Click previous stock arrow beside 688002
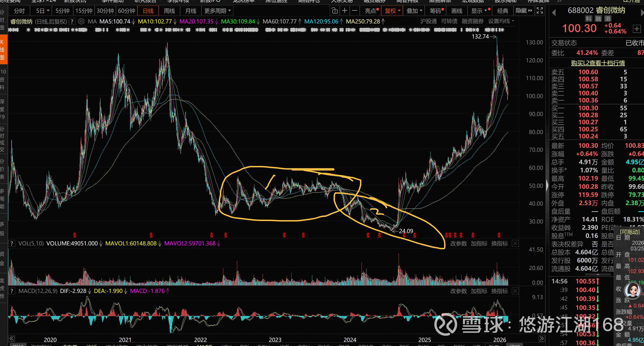 tap(553, 13)
